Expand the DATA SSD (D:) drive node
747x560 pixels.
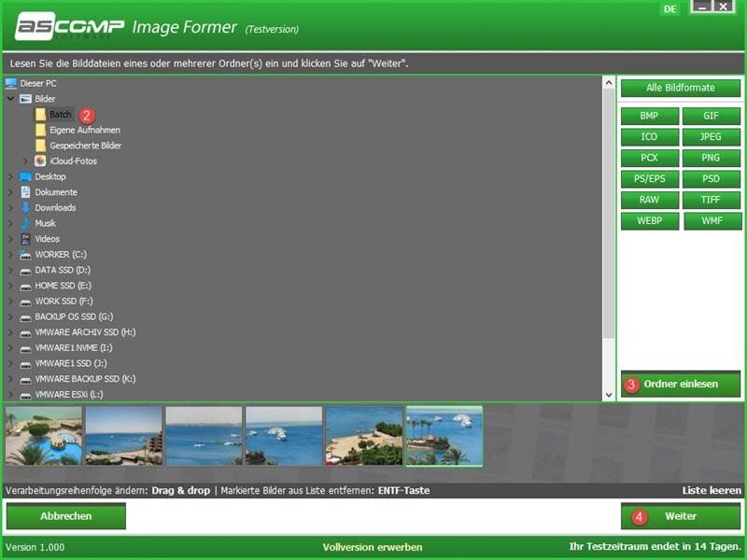10,270
